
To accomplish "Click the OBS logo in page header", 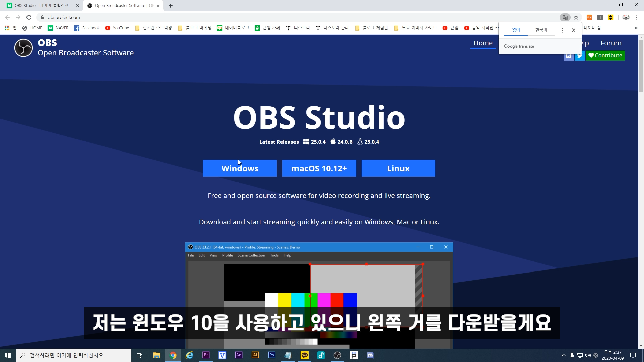I will point(23,48).
